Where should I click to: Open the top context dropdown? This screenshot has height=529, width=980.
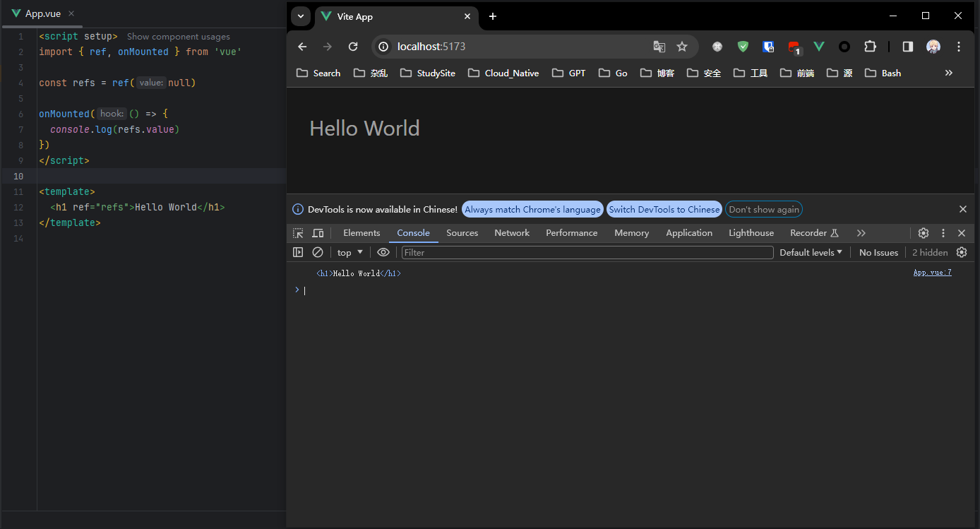(x=350, y=252)
